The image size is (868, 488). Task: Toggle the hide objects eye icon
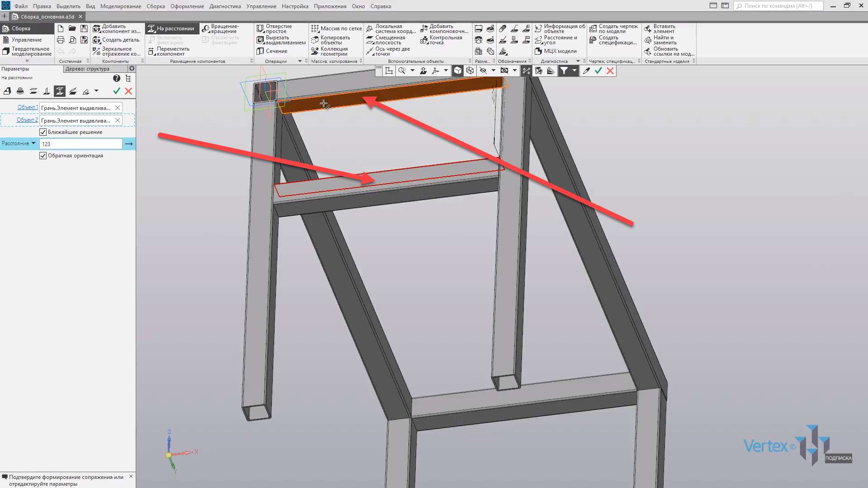click(483, 71)
